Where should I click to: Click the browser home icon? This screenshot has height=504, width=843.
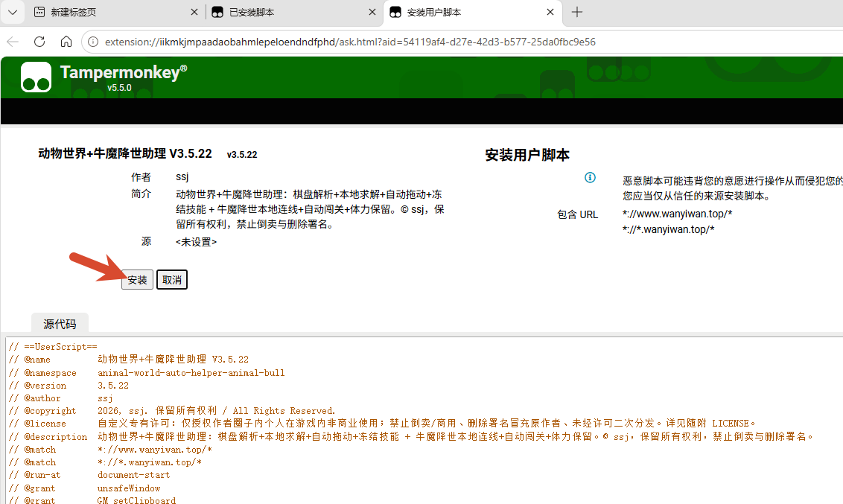66,42
